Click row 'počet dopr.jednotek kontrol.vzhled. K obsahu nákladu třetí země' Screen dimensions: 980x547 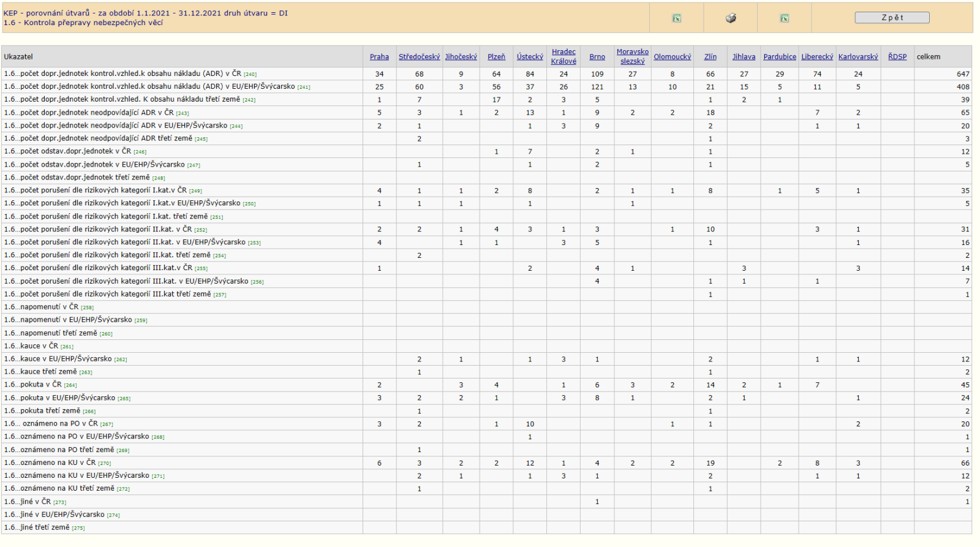tap(130, 99)
